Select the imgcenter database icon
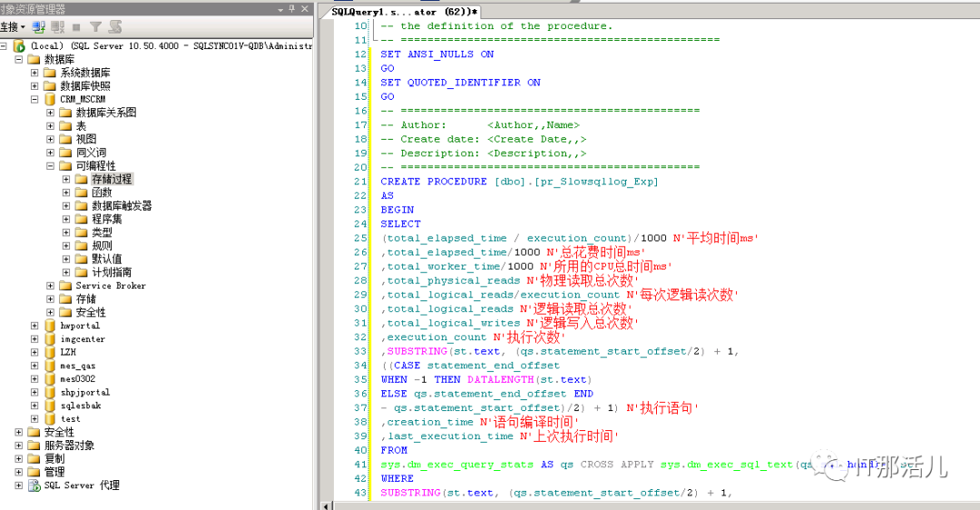Screen dimensions: 980x510 [50, 338]
